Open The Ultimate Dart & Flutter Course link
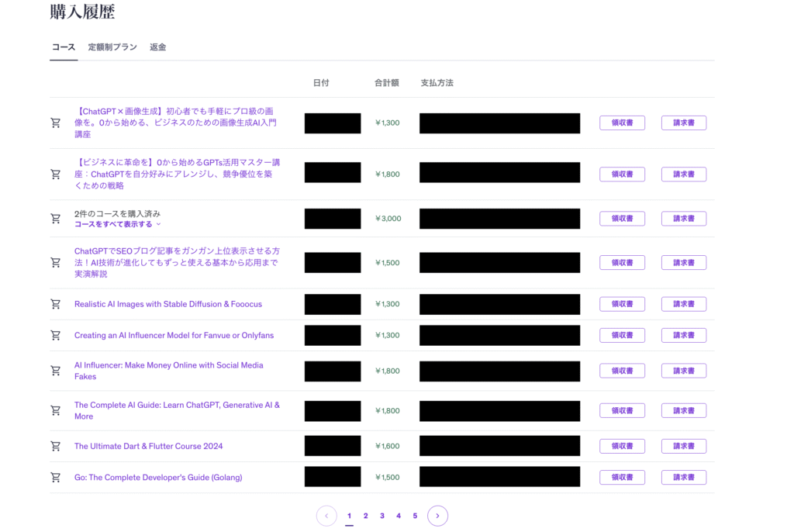 [x=148, y=447]
